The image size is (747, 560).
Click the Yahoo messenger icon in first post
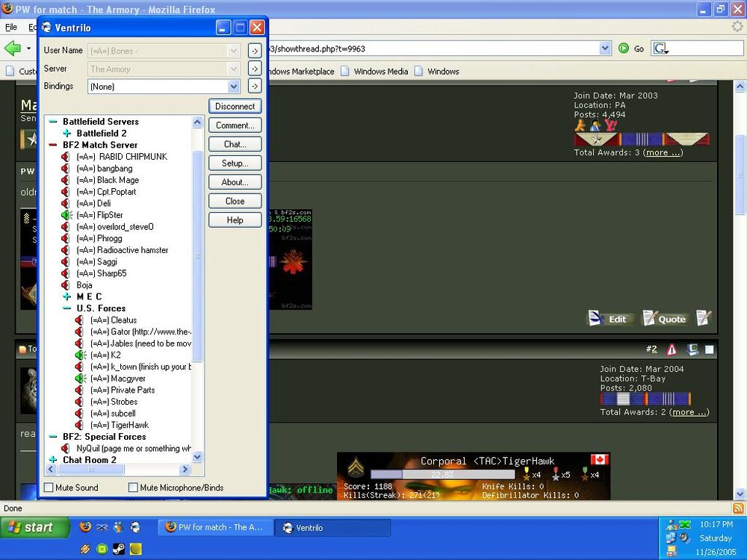609,126
